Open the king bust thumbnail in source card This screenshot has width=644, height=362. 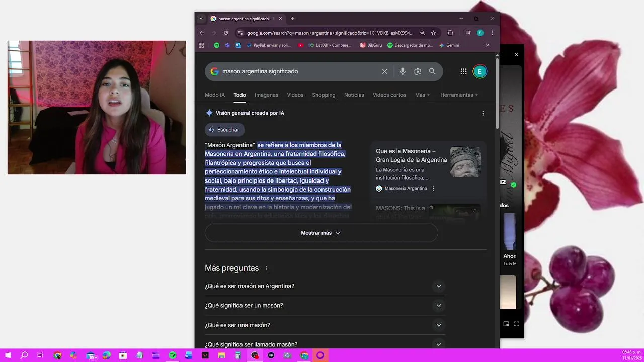click(x=465, y=162)
